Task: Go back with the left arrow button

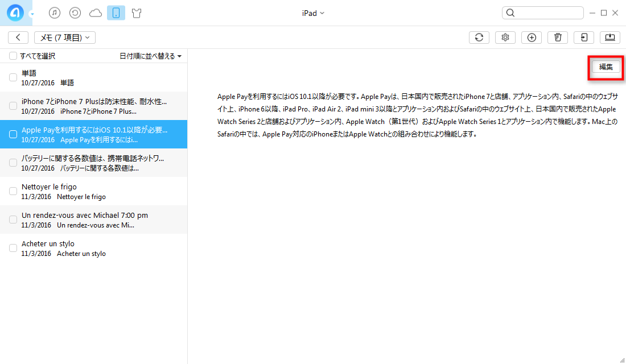Action: tap(18, 38)
